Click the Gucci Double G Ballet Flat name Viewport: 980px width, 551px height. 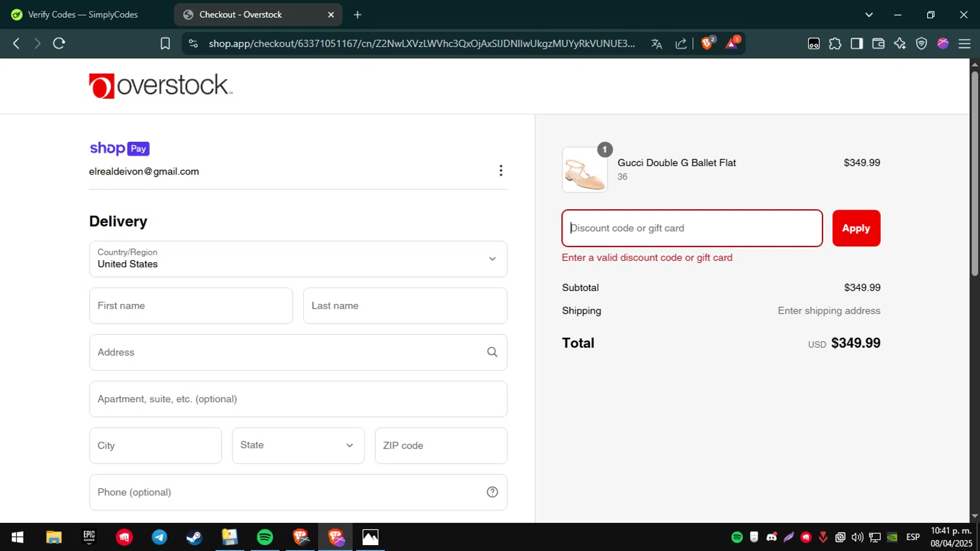[677, 163]
